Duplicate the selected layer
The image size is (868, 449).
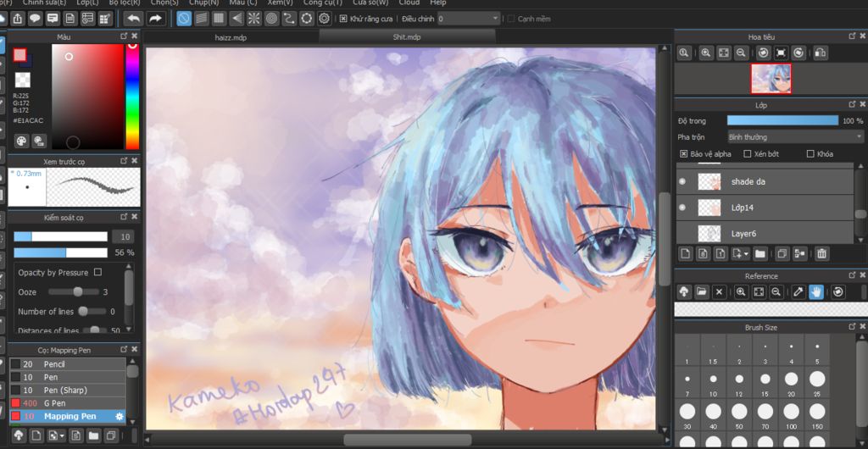coord(782,253)
